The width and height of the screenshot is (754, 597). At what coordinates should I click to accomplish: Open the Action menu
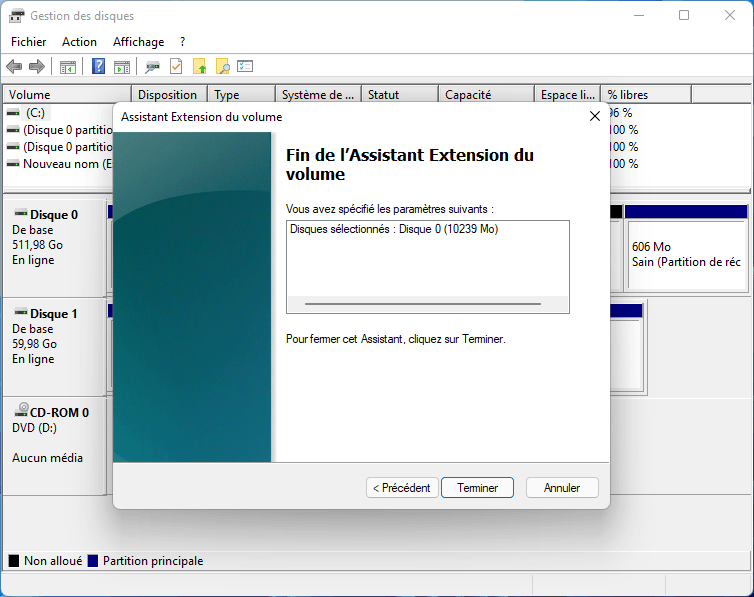(79, 42)
